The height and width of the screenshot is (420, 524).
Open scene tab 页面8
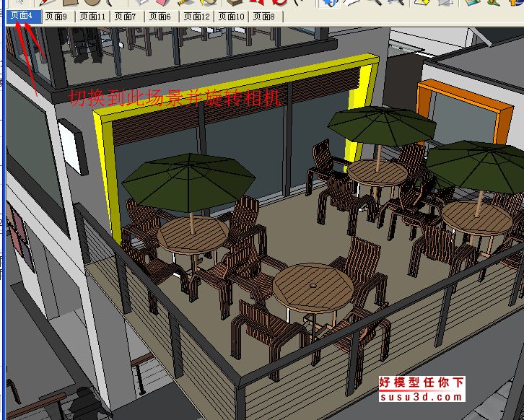click(266, 17)
